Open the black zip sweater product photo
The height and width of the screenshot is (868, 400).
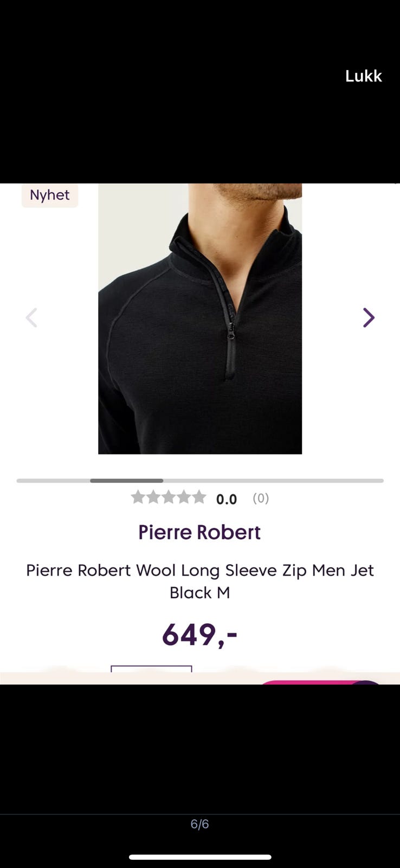[x=199, y=318]
